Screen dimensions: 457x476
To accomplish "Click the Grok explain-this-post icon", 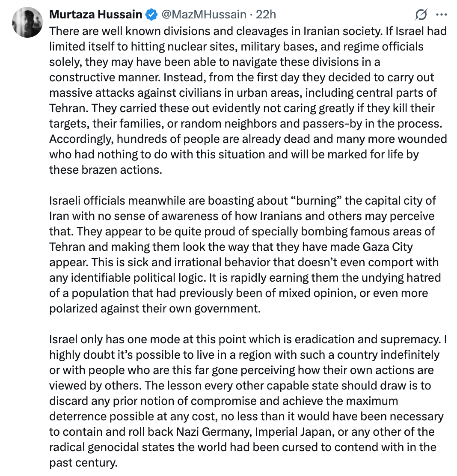I will (x=421, y=14).
